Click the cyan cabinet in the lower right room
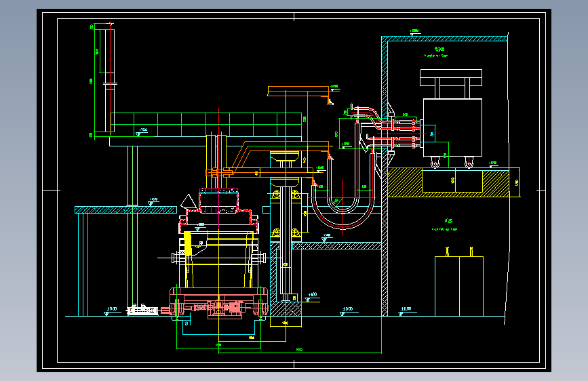588x381 pixels. coord(459,286)
